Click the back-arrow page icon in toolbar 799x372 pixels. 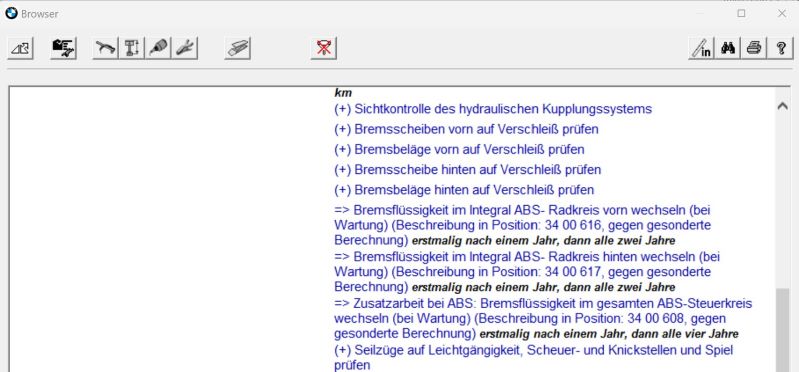pos(20,48)
